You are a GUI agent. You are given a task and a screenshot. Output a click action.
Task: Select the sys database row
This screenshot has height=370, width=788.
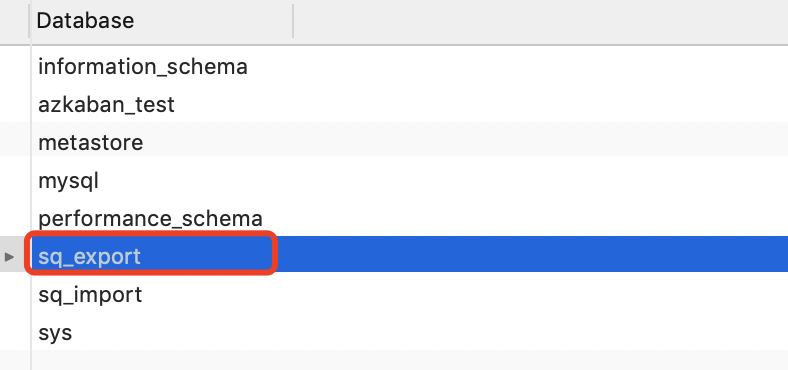409,333
